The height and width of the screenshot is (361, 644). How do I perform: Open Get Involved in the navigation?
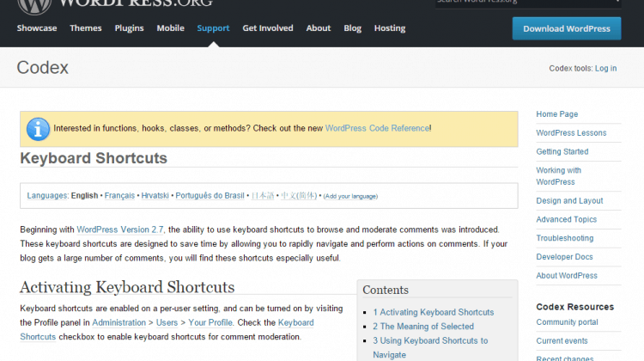(x=268, y=28)
